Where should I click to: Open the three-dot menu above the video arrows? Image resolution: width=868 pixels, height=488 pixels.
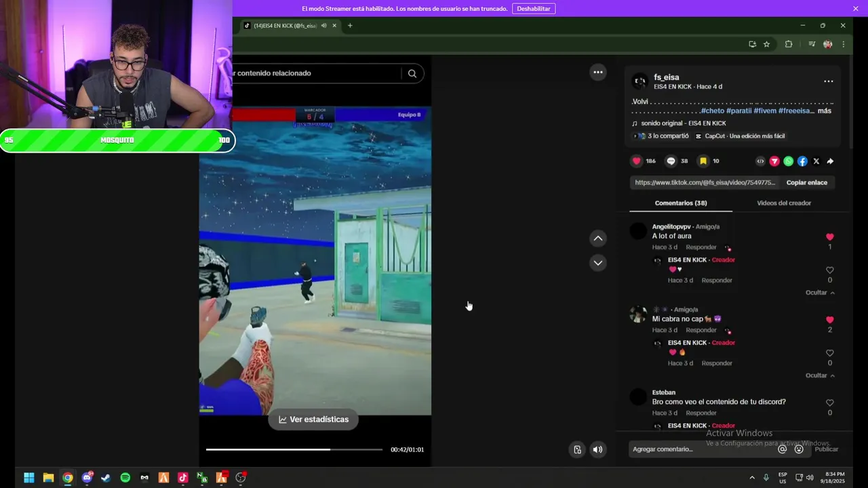pyautogui.click(x=597, y=72)
